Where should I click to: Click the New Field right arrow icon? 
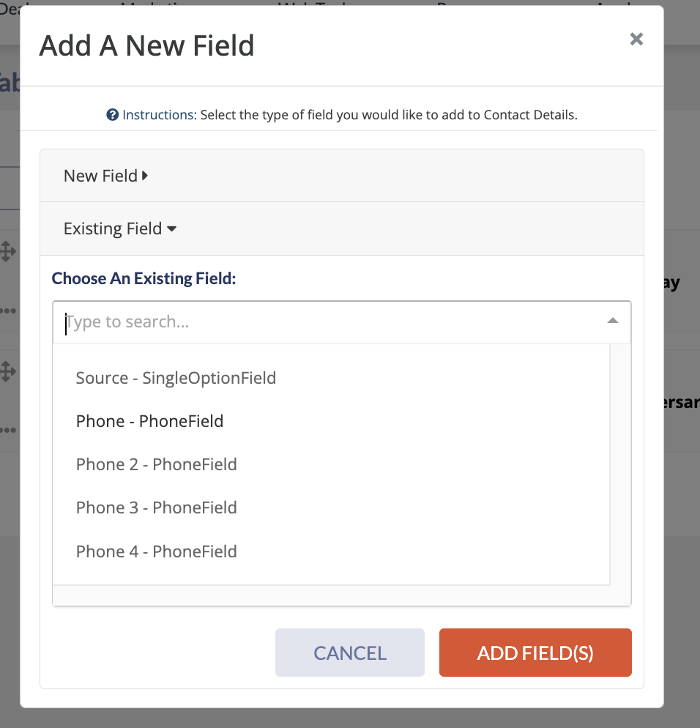point(145,176)
